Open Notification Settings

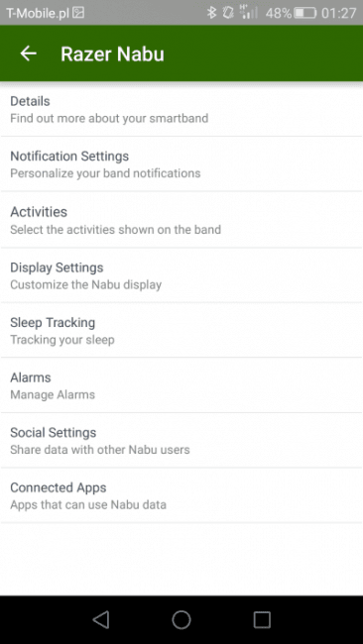pos(181,163)
